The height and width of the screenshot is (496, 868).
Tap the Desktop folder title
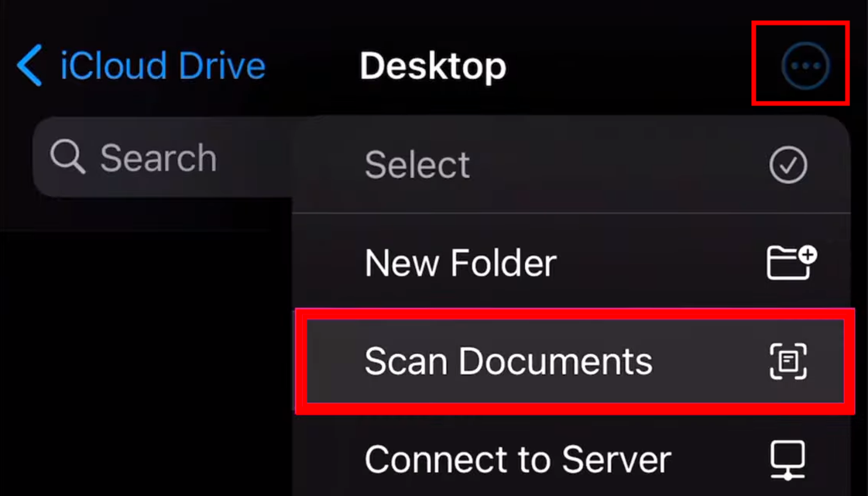pyautogui.click(x=433, y=66)
